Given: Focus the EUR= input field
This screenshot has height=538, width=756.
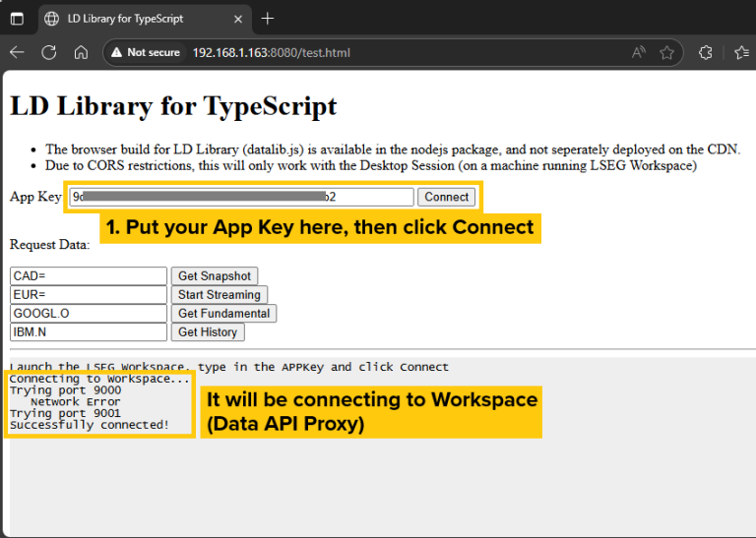Looking at the screenshot, I should pyautogui.click(x=89, y=295).
